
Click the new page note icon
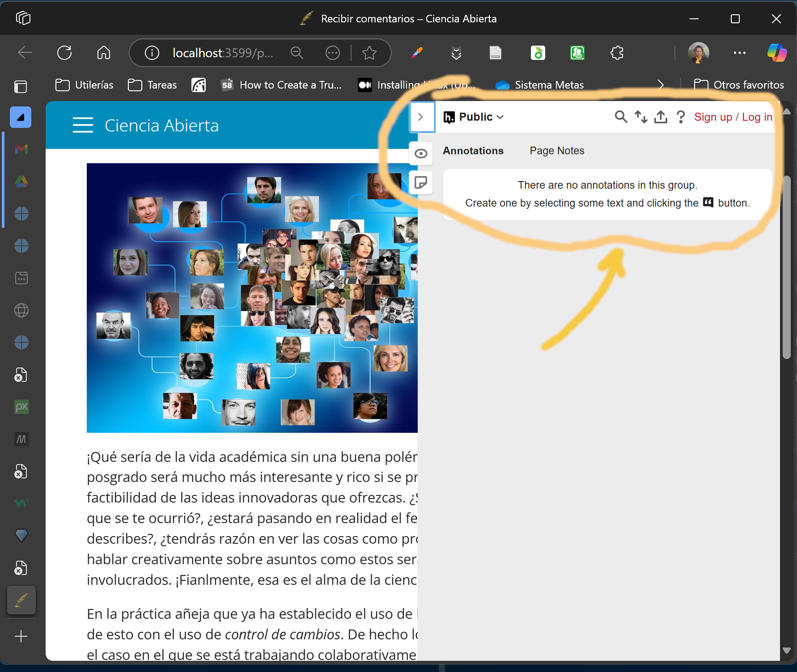[x=420, y=182]
